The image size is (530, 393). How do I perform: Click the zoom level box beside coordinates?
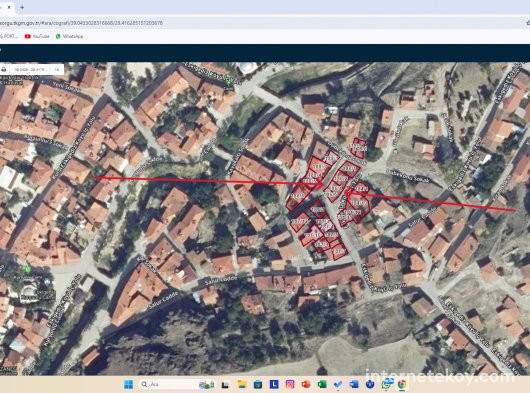(57, 70)
